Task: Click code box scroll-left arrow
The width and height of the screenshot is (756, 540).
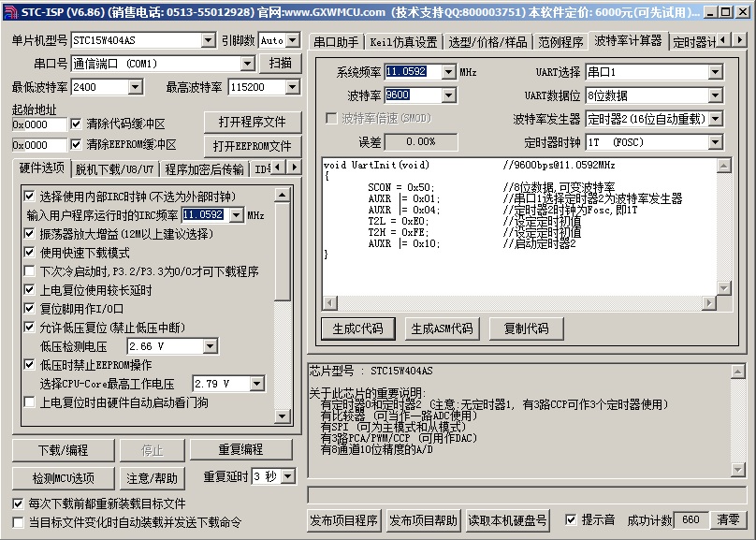Action: pos(329,303)
